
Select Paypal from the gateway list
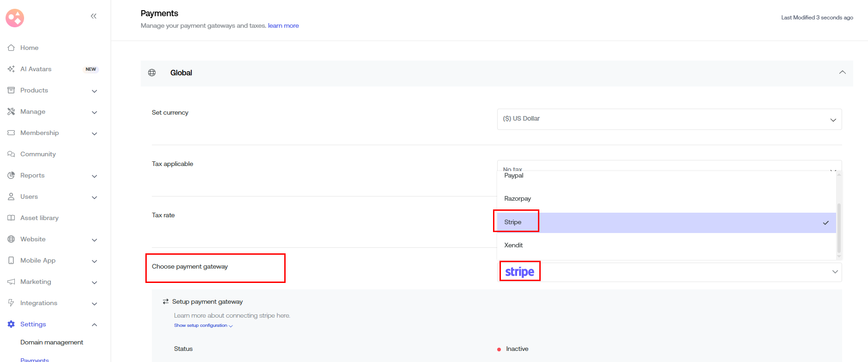(514, 176)
